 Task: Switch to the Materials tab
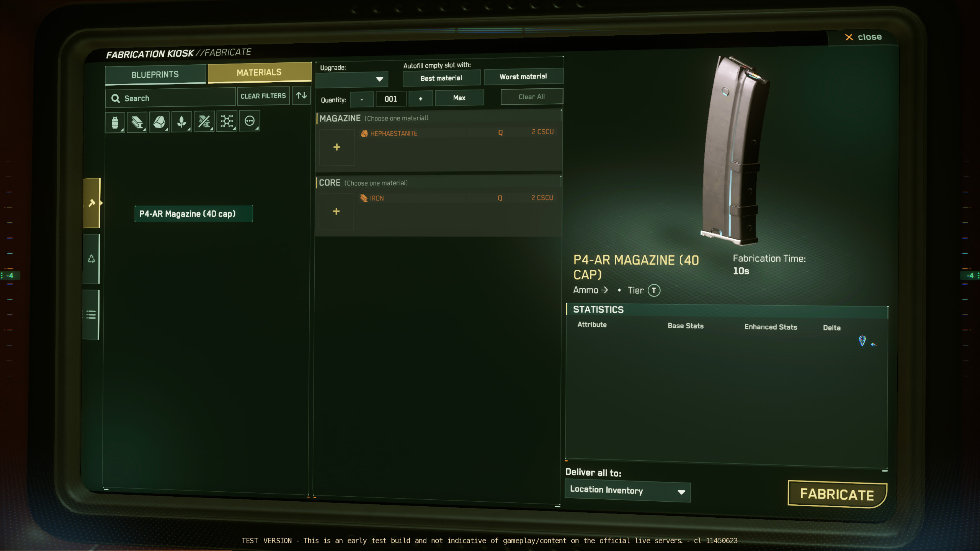pyautogui.click(x=259, y=73)
